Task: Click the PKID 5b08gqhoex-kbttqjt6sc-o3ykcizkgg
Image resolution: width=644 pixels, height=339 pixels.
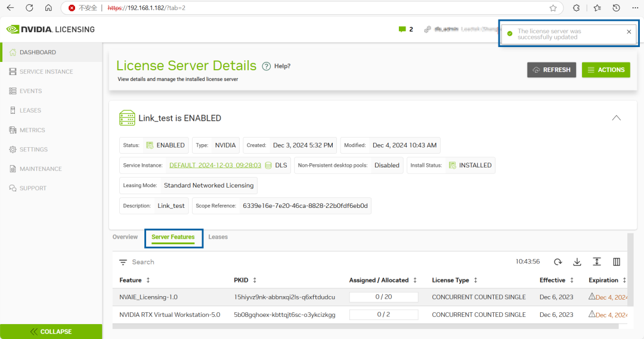Action: (284, 315)
